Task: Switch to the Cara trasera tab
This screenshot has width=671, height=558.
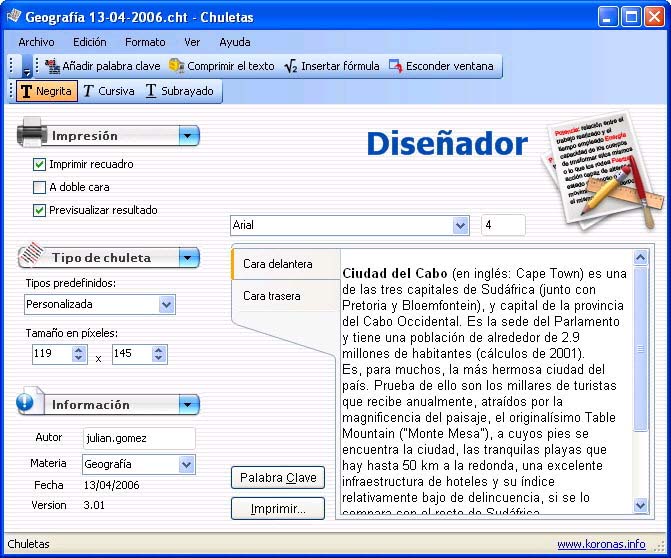Action: pos(286,296)
